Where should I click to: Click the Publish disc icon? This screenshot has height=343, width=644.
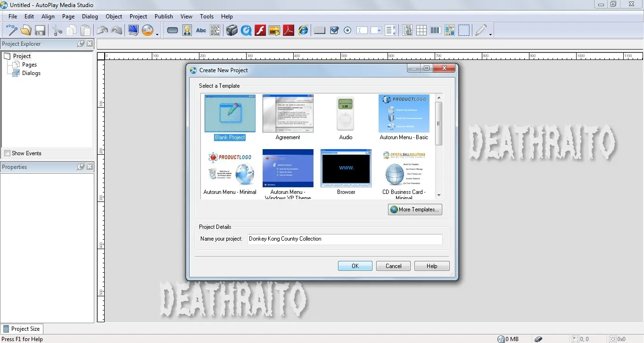148,31
